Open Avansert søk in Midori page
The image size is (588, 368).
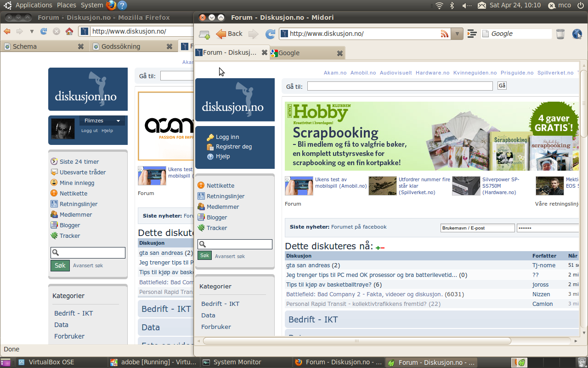pyautogui.click(x=230, y=256)
